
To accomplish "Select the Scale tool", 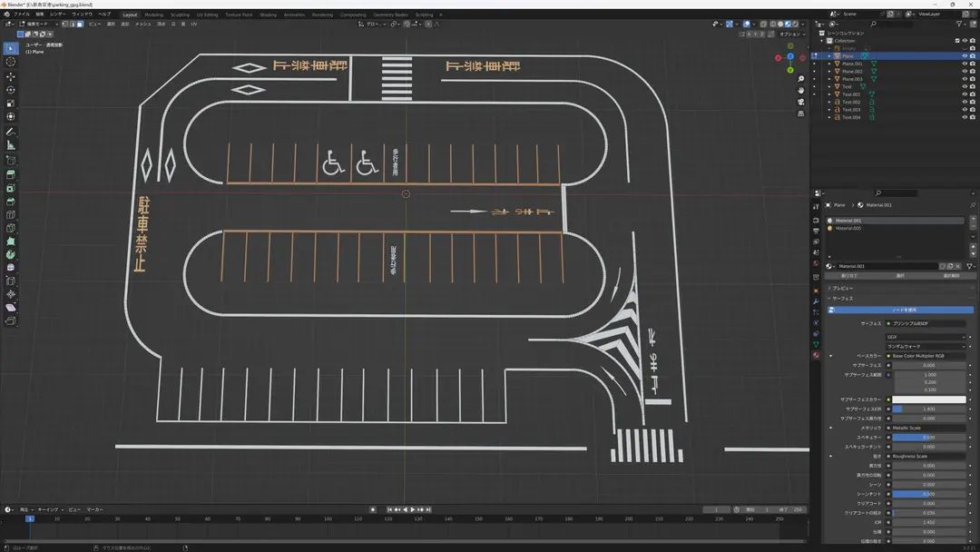I will point(11,103).
